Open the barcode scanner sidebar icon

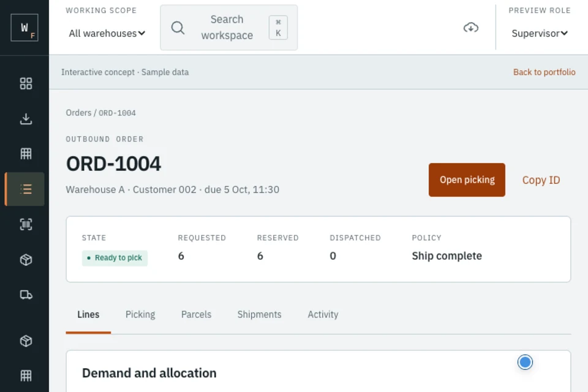[26, 224]
